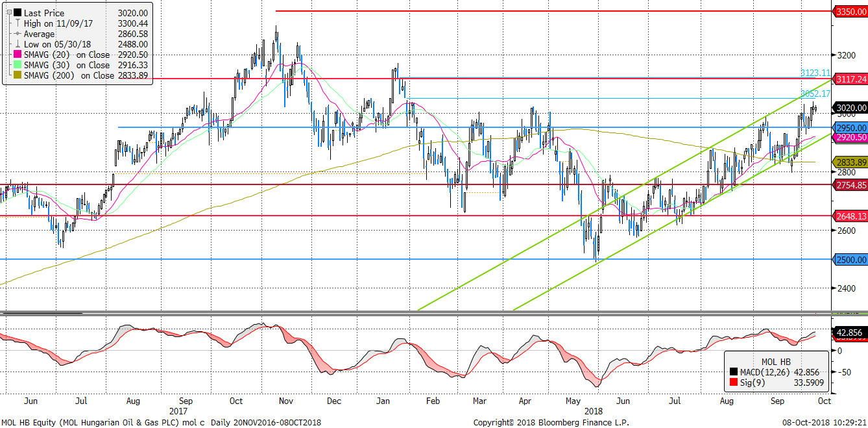Click the Dec month label on the time axis
This screenshot has width=868, height=428.
(x=335, y=401)
